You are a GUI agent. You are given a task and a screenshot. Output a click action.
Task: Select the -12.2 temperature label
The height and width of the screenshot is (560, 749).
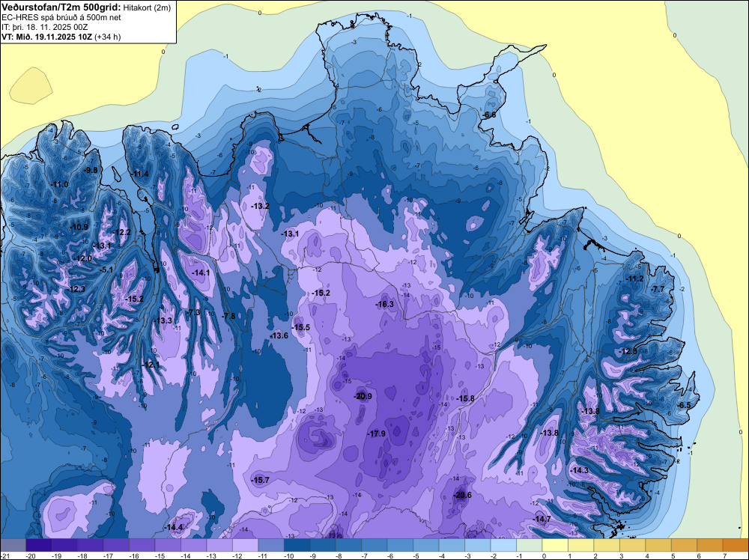121,233
